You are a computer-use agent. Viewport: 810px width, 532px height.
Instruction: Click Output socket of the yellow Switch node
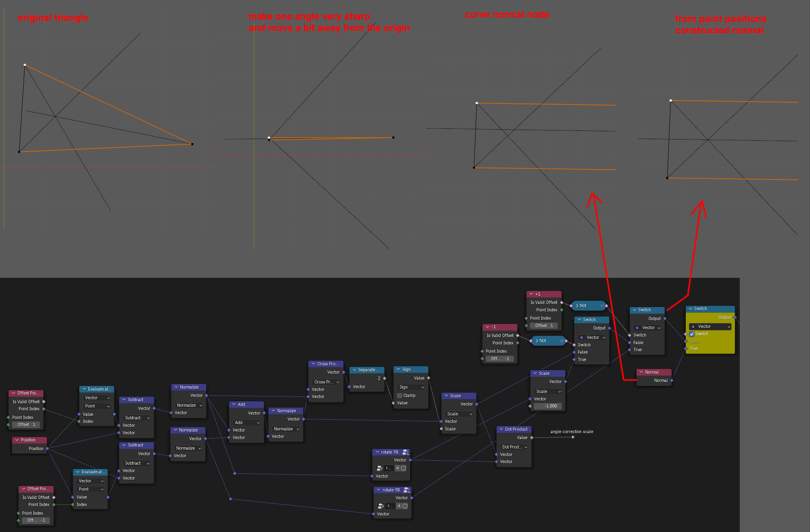pyautogui.click(x=735, y=318)
